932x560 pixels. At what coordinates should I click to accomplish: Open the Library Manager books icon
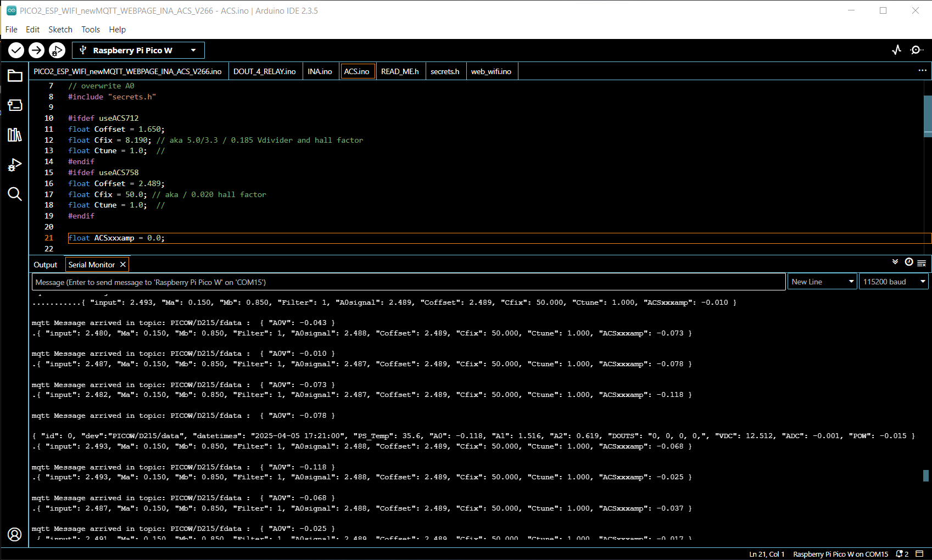click(x=15, y=135)
